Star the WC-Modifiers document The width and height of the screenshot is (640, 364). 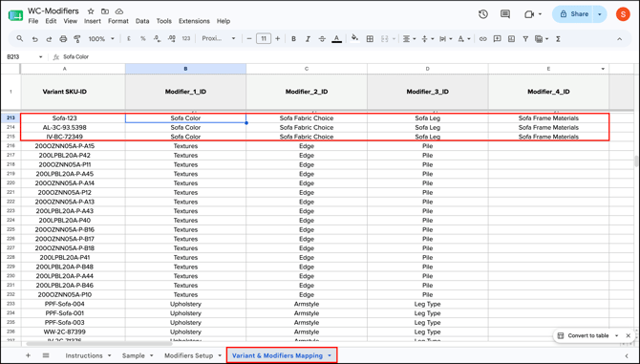pyautogui.click(x=91, y=11)
